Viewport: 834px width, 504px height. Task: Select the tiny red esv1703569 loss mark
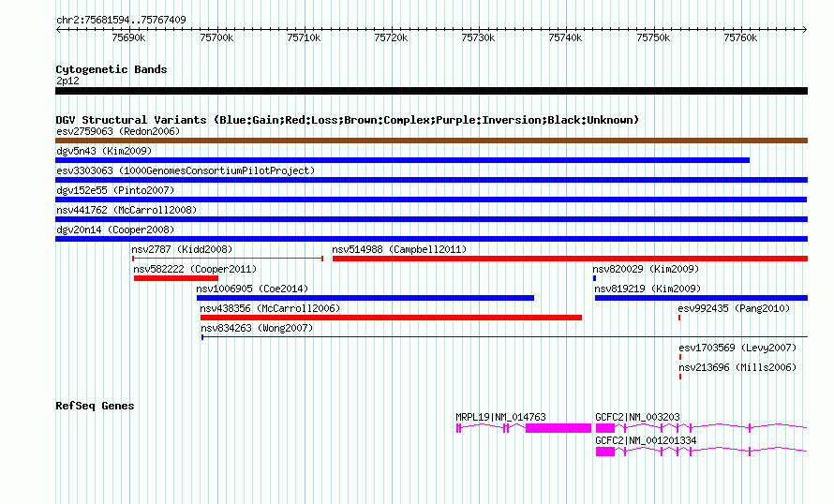680,357
